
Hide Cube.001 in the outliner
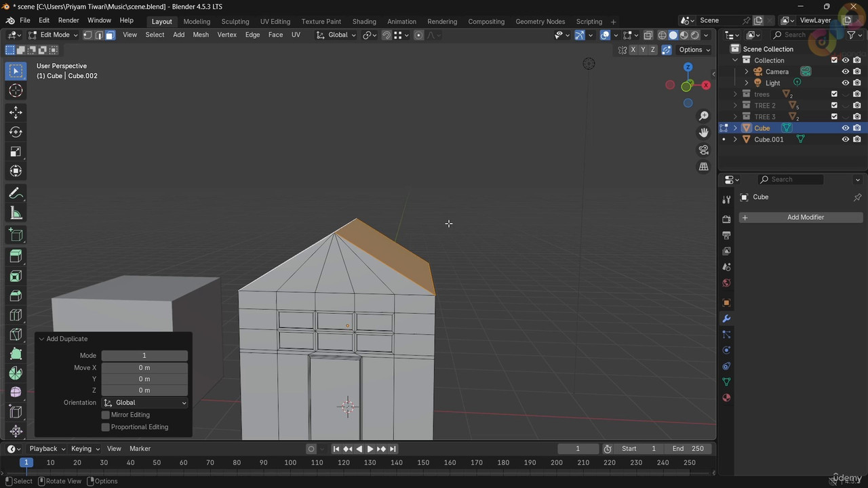tap(846, 140)
